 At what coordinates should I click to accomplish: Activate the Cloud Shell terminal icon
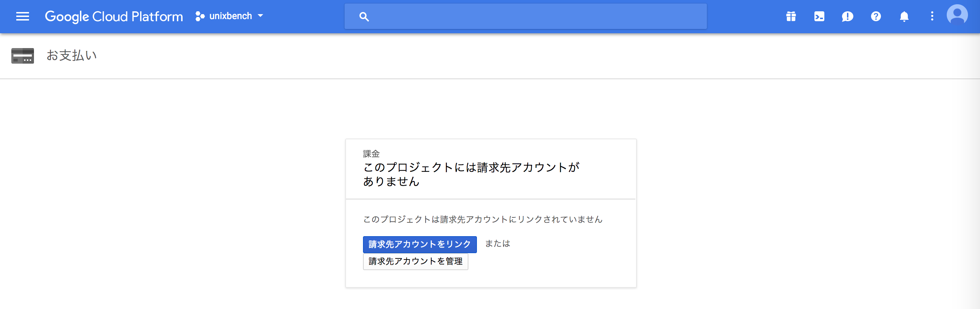coord(819,16)
